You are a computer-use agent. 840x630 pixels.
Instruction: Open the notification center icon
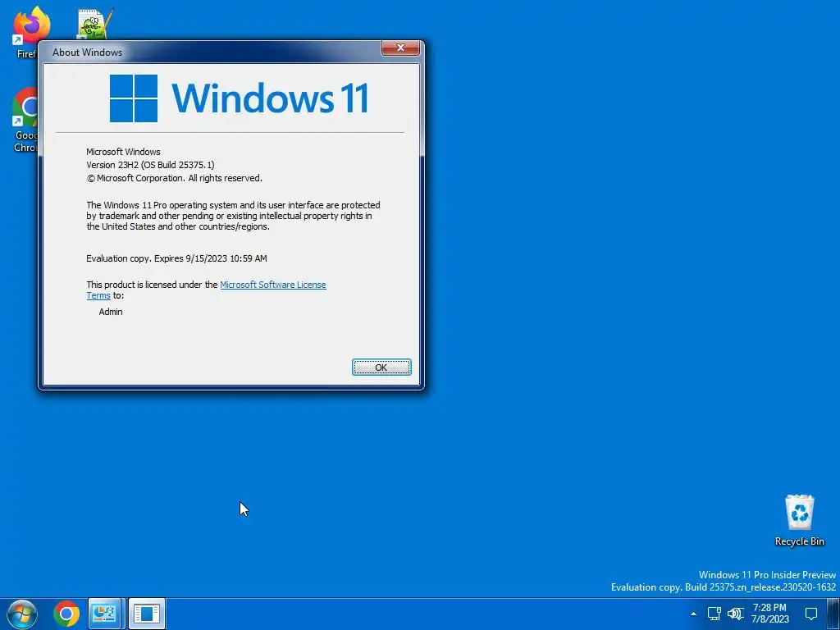point(811,614)
